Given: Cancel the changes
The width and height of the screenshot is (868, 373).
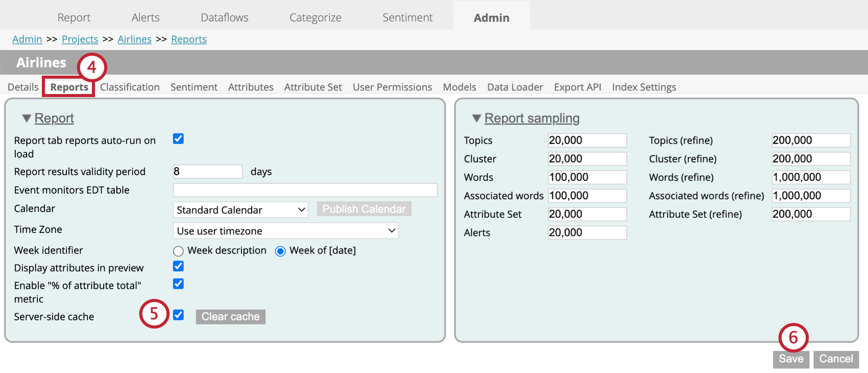Looking at the screenshot, I should pos(836,359).
